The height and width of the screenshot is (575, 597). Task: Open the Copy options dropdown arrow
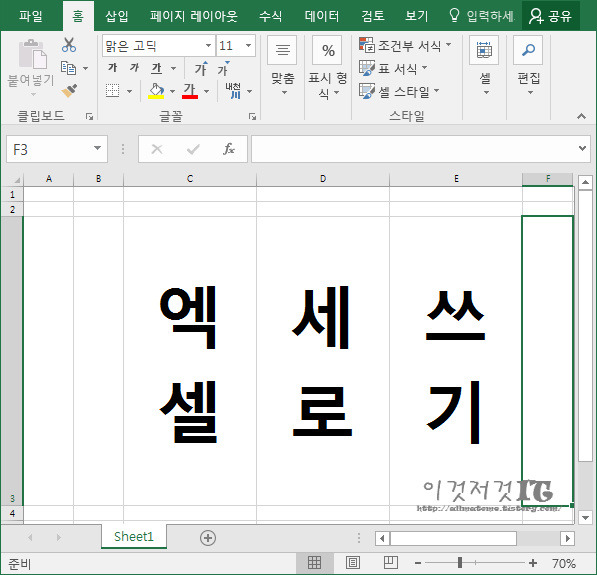coord(85,69)
